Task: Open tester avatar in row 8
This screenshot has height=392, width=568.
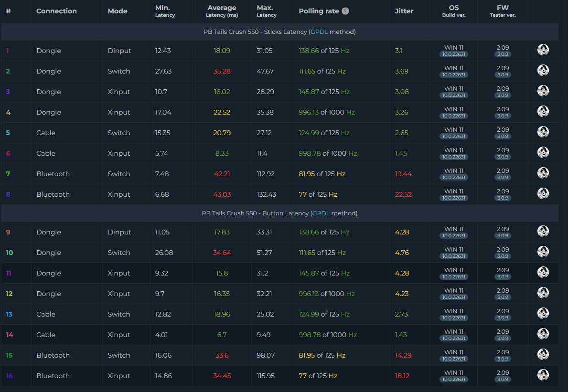Action: 543,193
